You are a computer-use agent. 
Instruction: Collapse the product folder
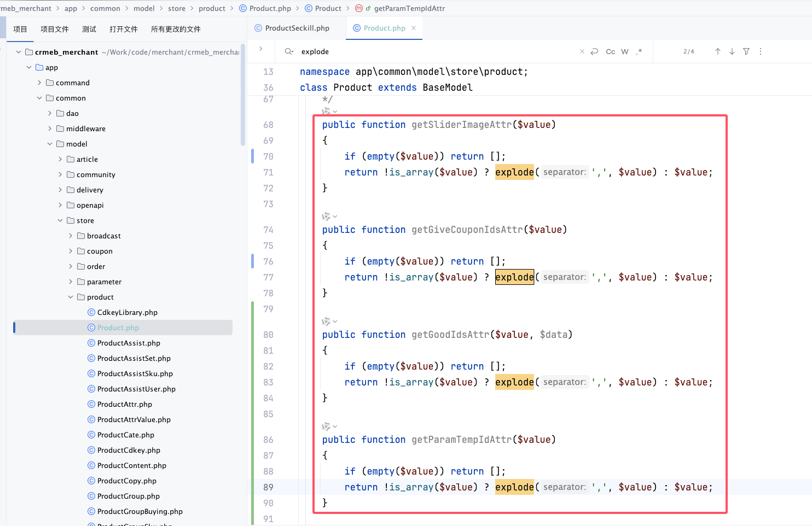(71, 297)
